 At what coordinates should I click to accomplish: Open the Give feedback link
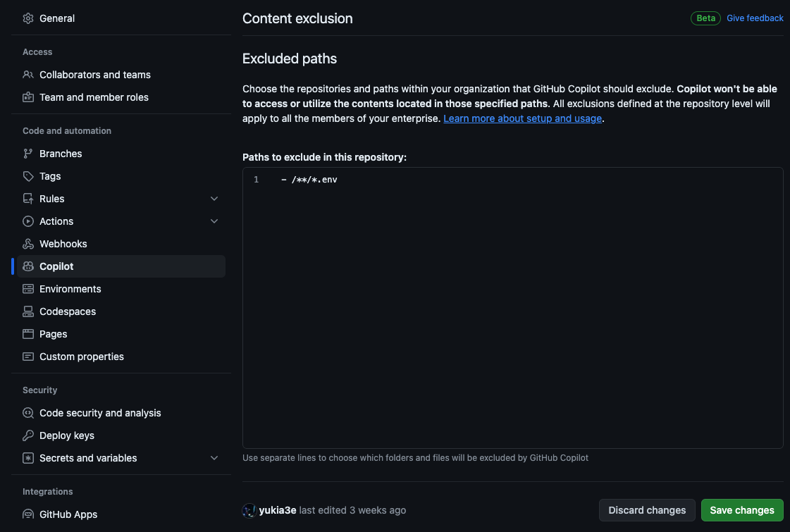(755, 18)
